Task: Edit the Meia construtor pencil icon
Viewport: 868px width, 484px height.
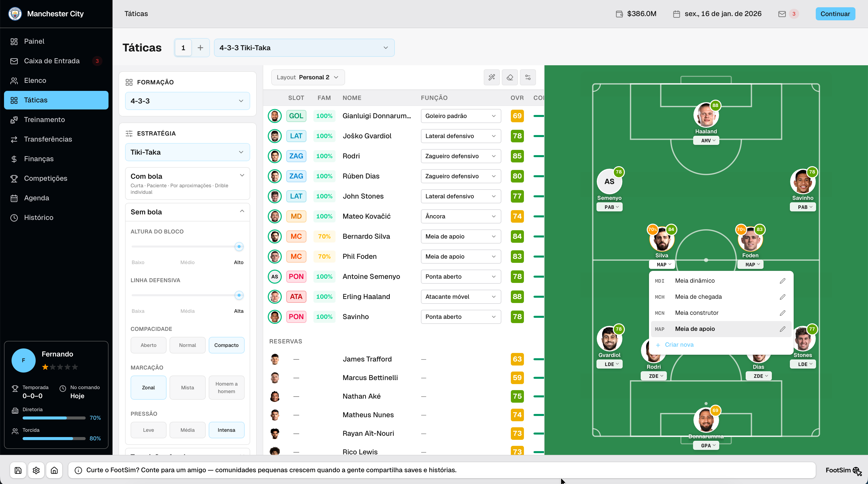Action: click(782, 313)
